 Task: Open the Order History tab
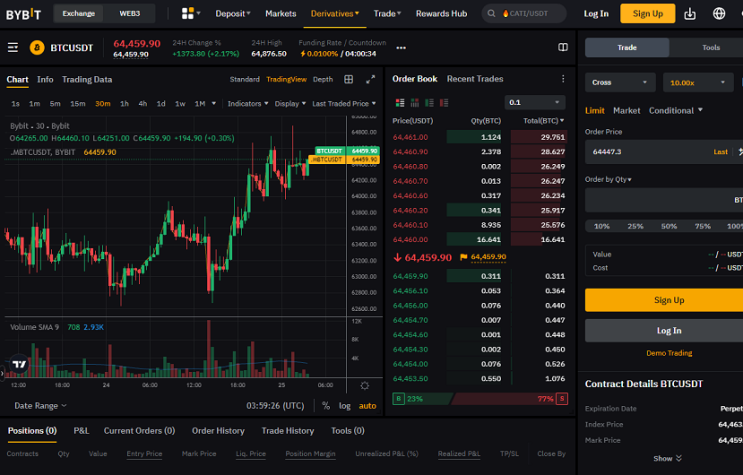pos(218,430)
